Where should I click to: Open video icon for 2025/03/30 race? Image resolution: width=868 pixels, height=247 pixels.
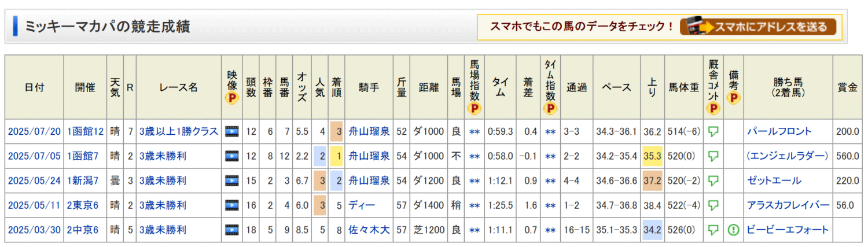(232, 230)
